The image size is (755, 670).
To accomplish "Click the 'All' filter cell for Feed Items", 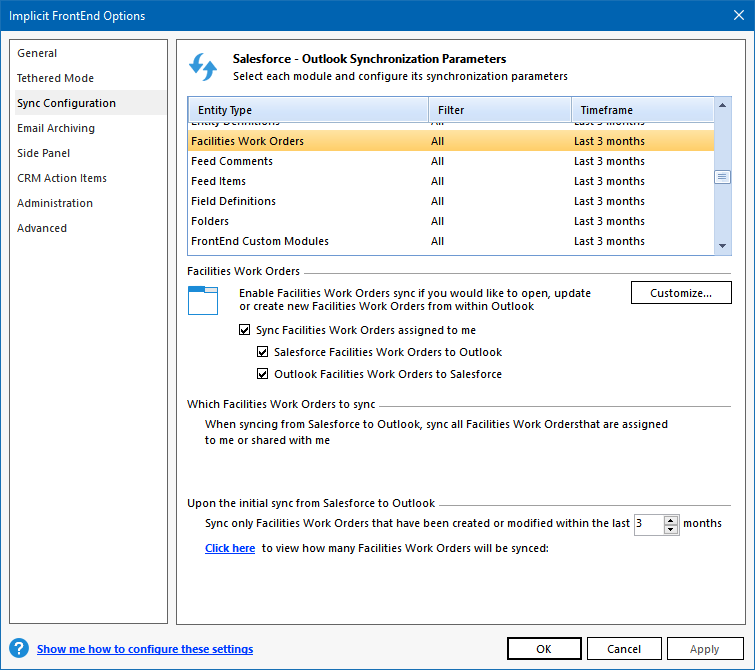I will point(437,181).
